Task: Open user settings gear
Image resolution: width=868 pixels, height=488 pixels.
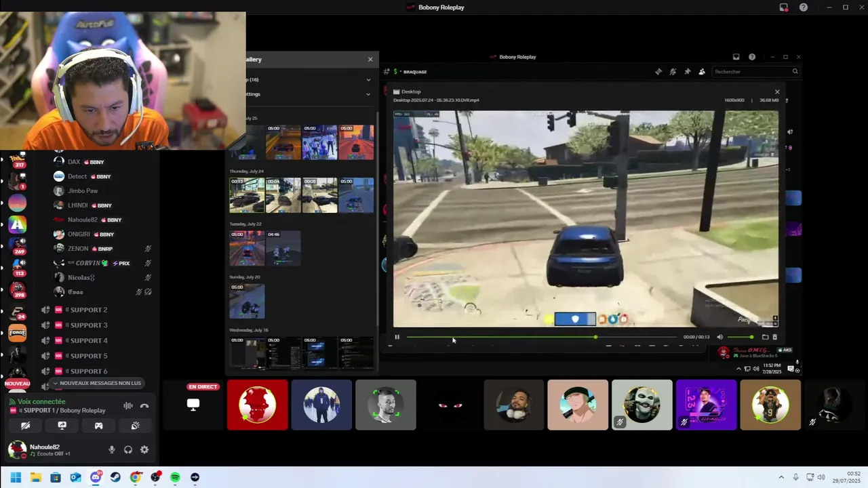Action: (144, 449)
